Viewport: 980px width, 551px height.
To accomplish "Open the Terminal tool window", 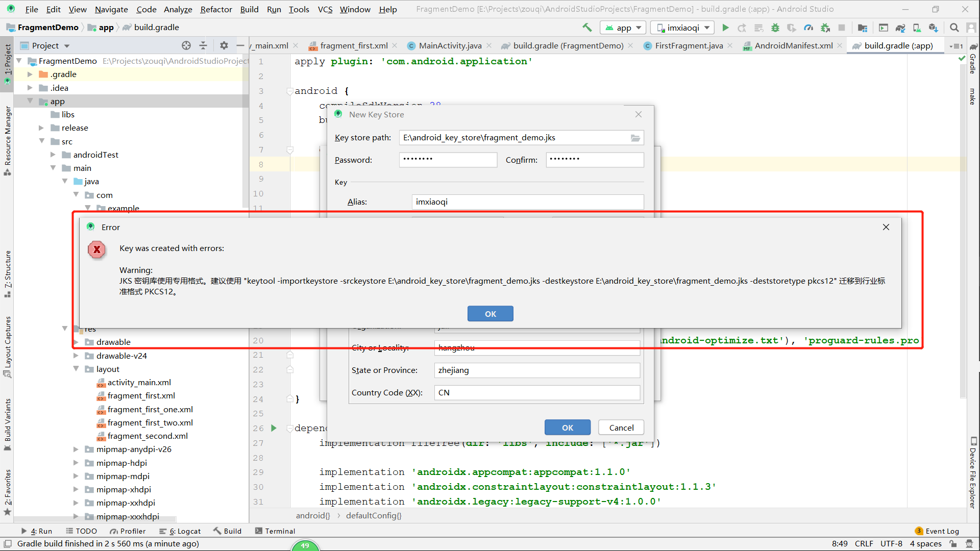I will (275, 531).
